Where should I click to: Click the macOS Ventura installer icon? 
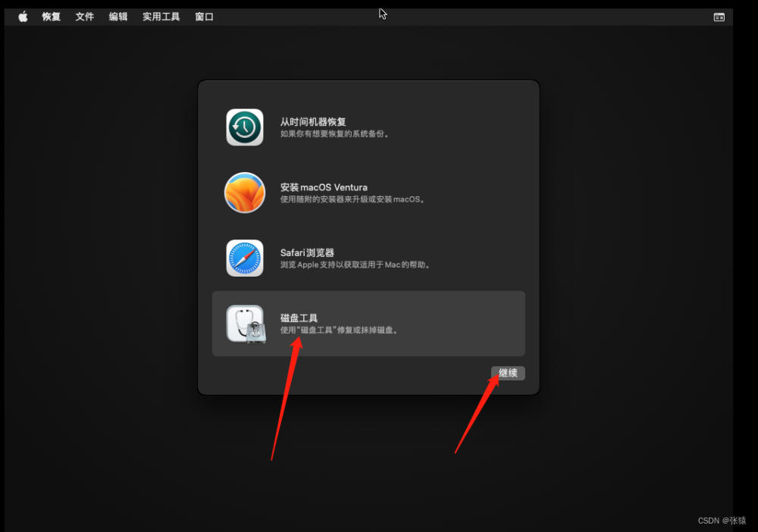245,192
